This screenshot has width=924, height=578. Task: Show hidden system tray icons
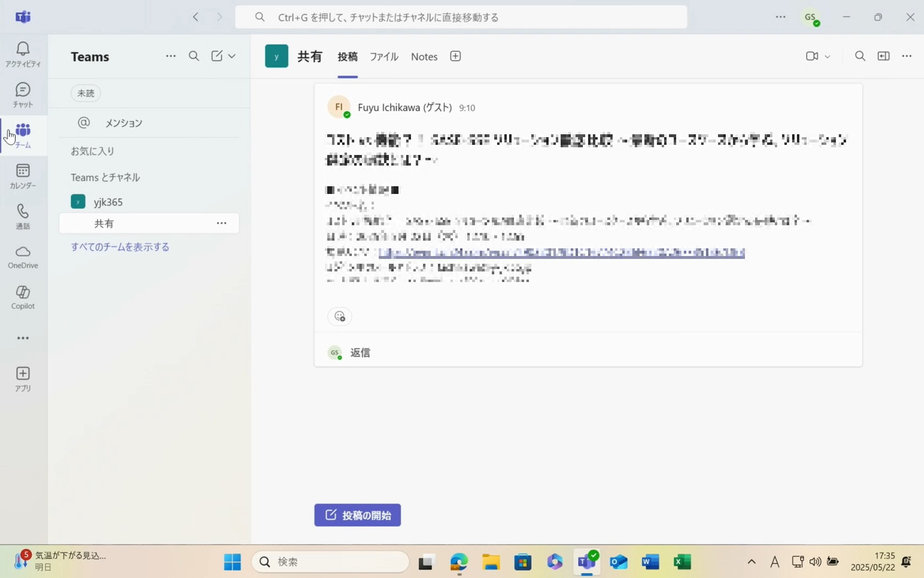point(751,562)
